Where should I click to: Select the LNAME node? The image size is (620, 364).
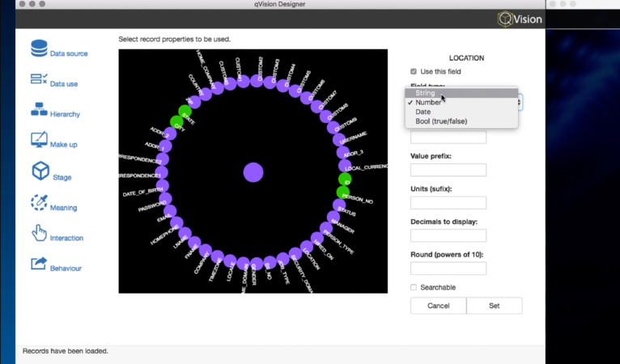coord(185,233)
